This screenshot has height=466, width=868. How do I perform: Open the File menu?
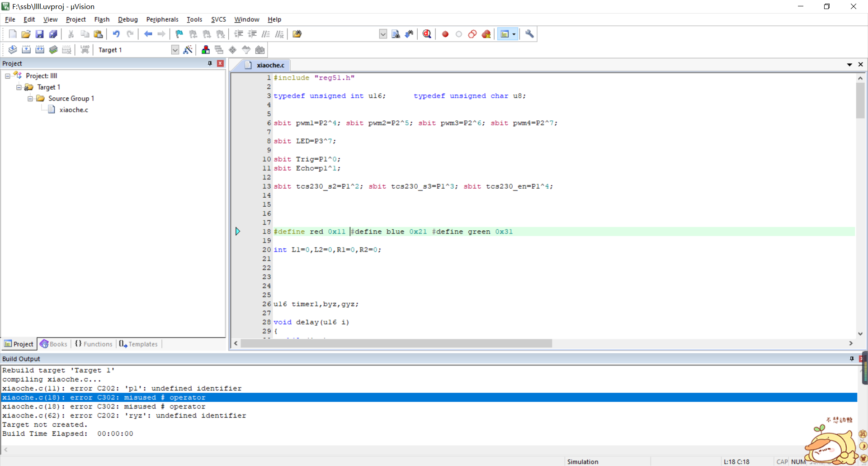pos(10,19)
